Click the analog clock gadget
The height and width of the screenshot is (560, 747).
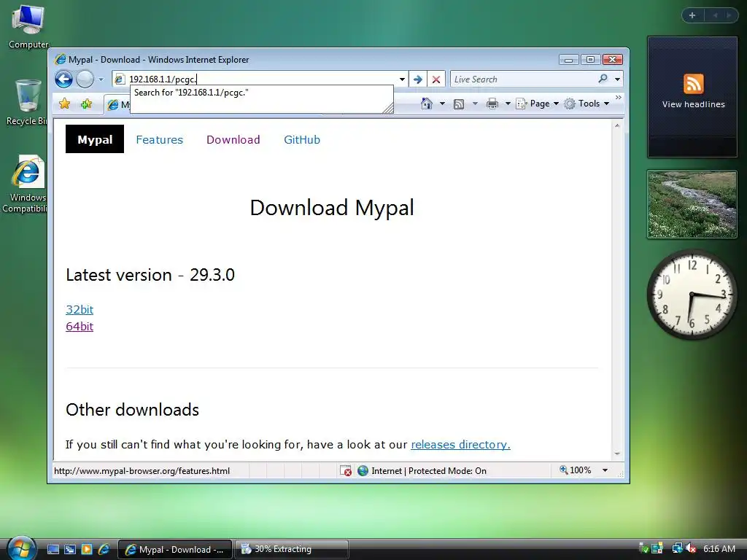tap(692, 295)
